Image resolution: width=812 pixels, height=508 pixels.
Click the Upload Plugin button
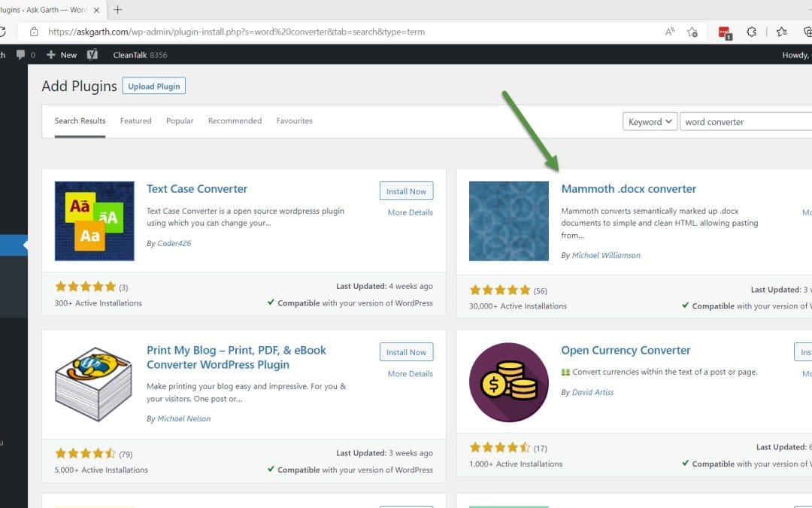click(x=154, y=86)
